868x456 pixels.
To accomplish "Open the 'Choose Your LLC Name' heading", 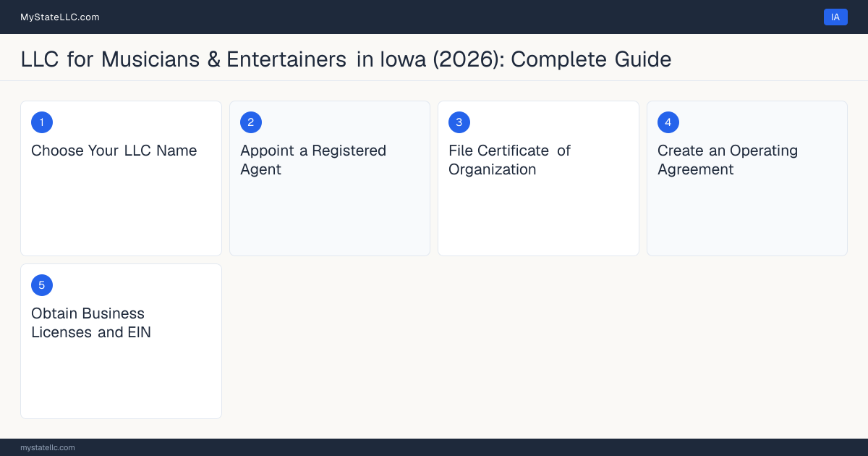I will (114, 151).
